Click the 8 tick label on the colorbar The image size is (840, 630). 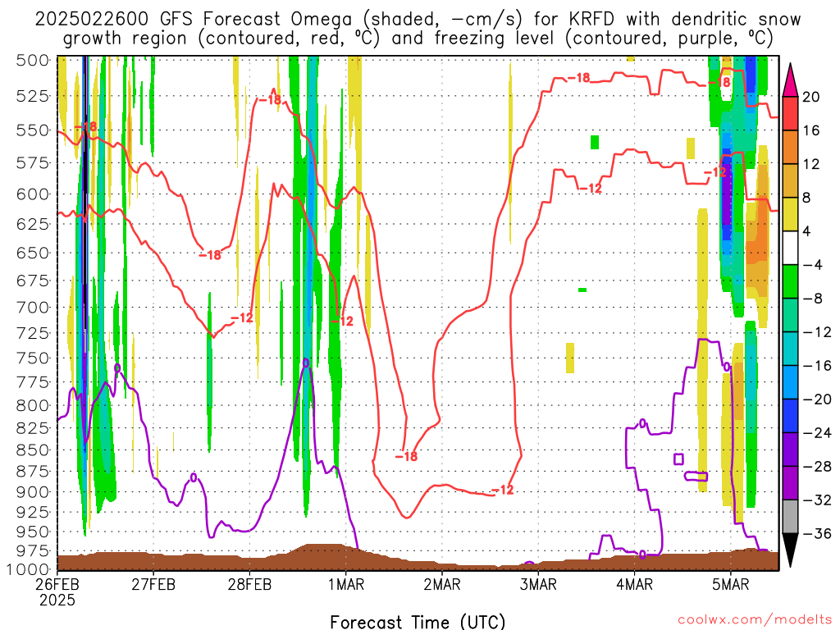[x=806, y=199]
